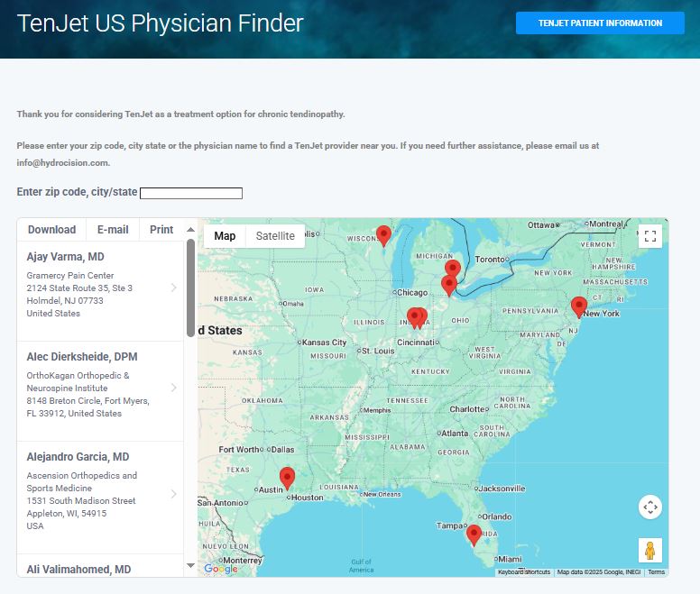Choose the Print option

(x=161, y=230)
